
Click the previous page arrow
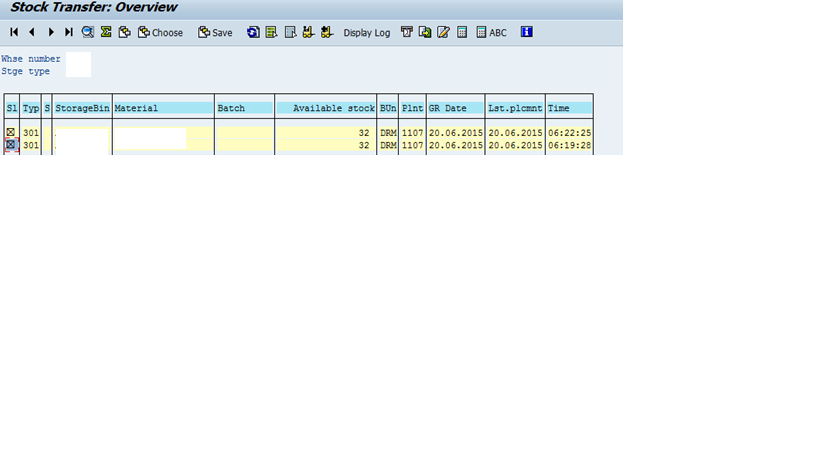[32, 33]
